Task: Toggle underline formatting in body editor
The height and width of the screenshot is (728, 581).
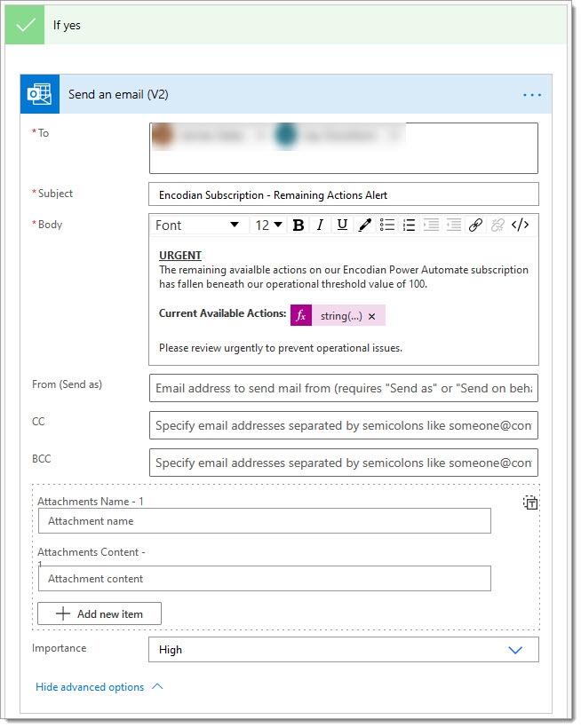Action: (342, 226)
